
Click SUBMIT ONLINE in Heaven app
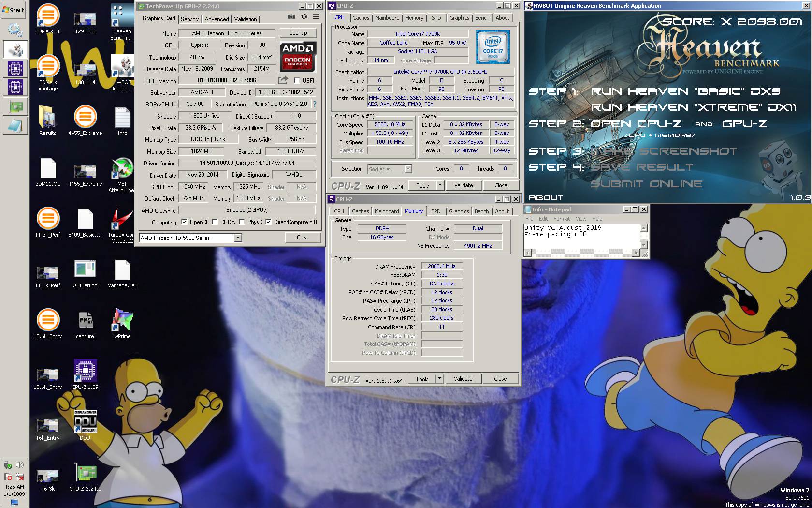(x=646, y=183)
